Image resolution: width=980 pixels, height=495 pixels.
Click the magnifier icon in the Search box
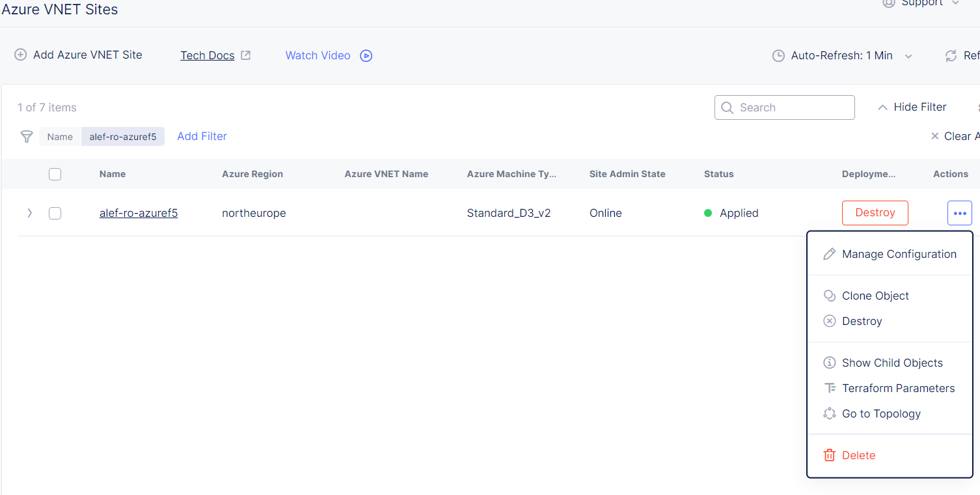tap(728, 107)
